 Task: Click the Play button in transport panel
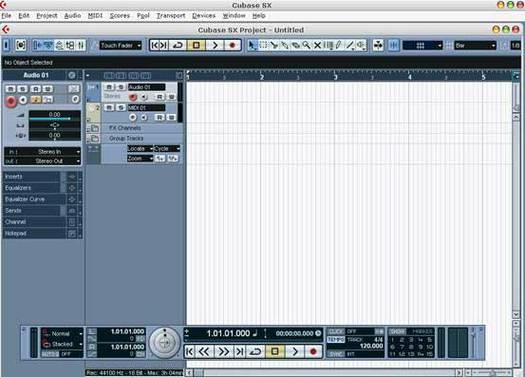coord(295,352)
